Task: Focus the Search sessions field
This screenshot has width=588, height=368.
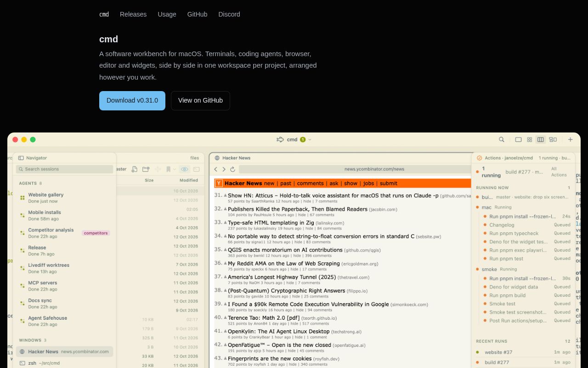Action: [64, 169]
